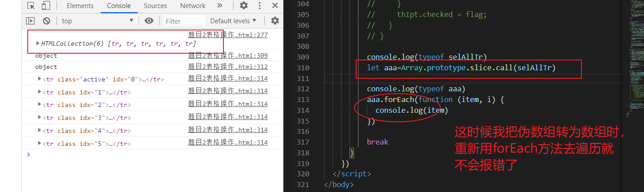Focus the console Filter input
Image resolution: width=644 pixels, height=192 pixels.
point(184,21)
